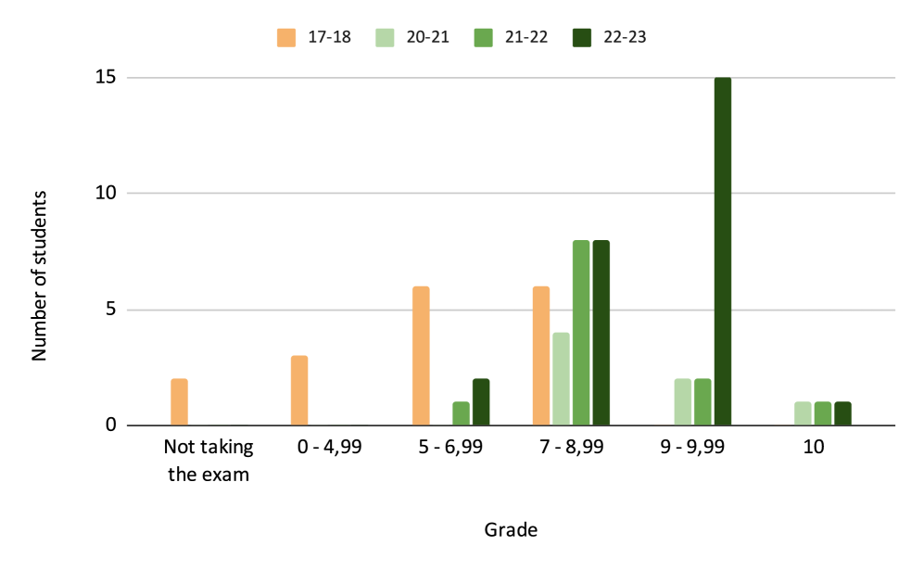Select the orange 17-18 bar in 0 - 4,99

pos(299,390)
